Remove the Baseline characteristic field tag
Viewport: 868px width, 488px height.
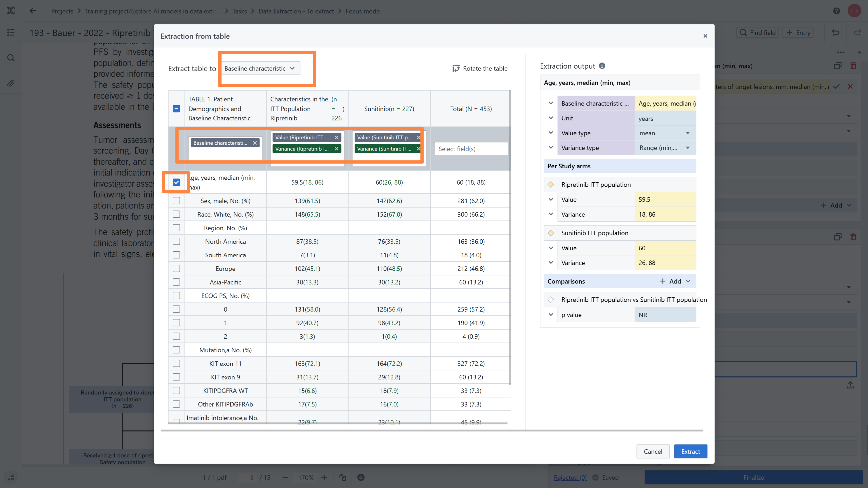click(255, 143)
